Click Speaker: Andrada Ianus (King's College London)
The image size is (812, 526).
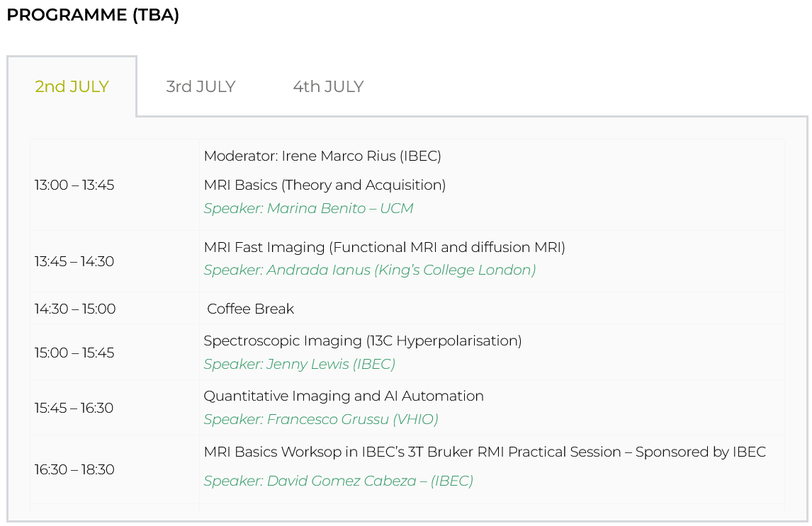click(370, 270)
